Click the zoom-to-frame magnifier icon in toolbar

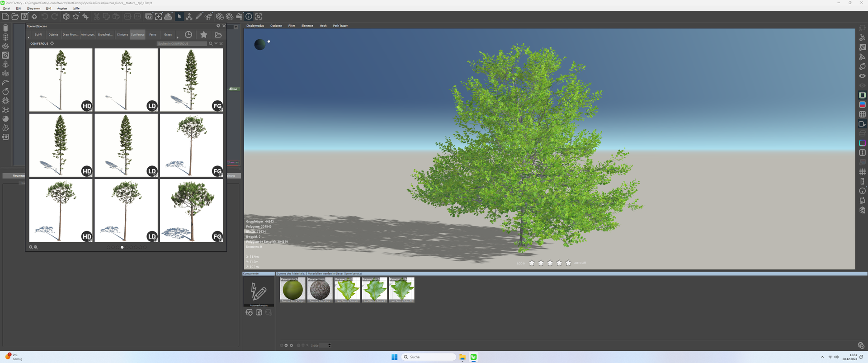(x=259, y=16)
